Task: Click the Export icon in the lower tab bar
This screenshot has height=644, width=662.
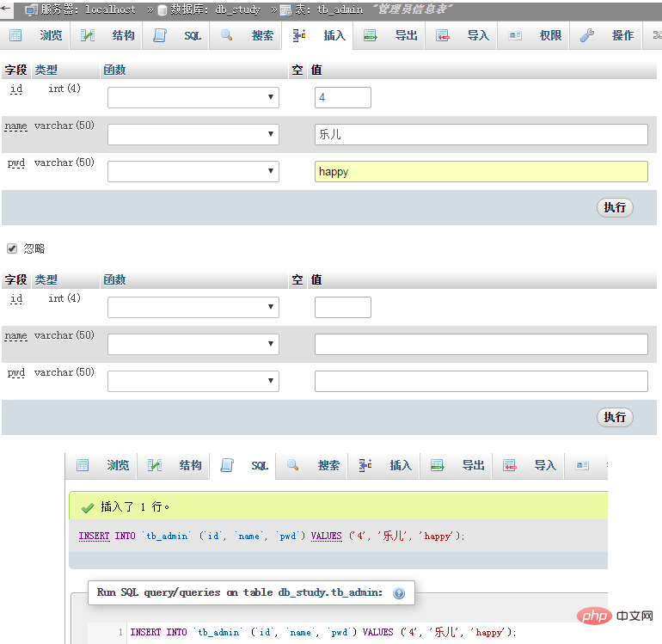Action: [x=438, y=465]
